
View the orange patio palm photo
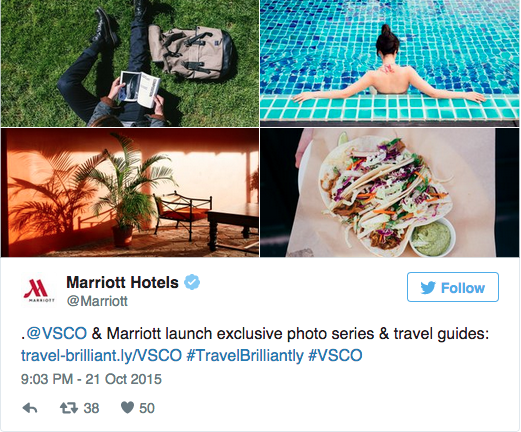[x=130, y=193]
